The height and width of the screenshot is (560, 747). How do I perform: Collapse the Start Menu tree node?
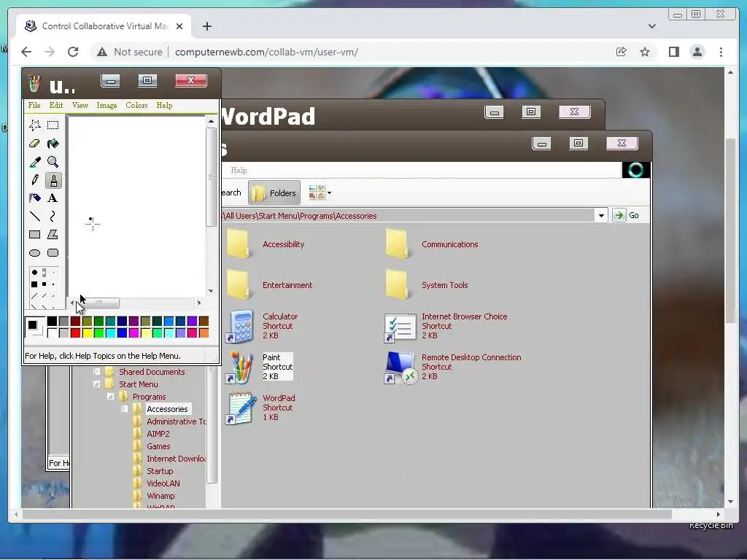97,384
